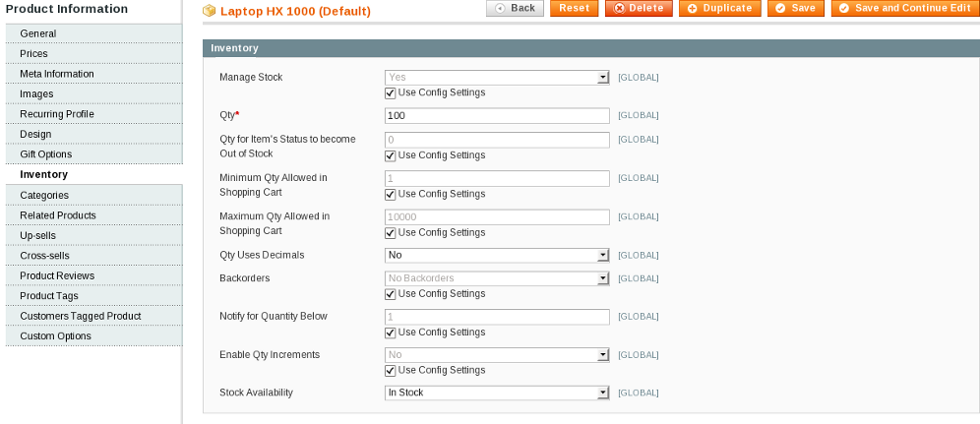The image size is (980, 424).
Task: Click the Reset button
Action: 575,8
